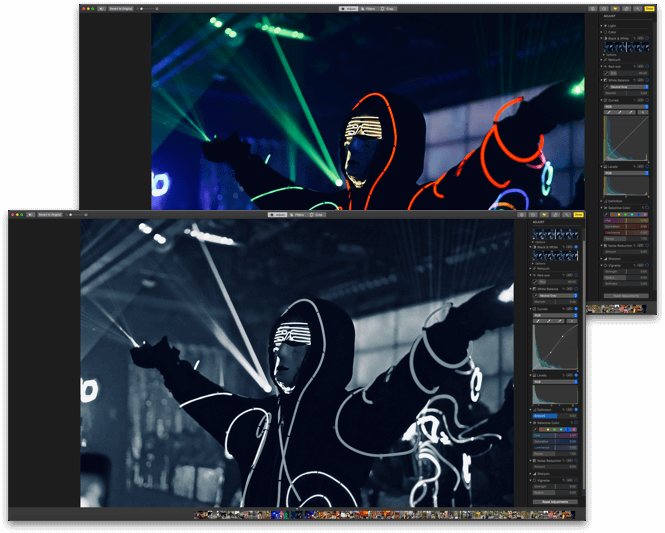Toggle Curves adjustment circle in front window
The image size is (665, 533).
pos(576,309)
